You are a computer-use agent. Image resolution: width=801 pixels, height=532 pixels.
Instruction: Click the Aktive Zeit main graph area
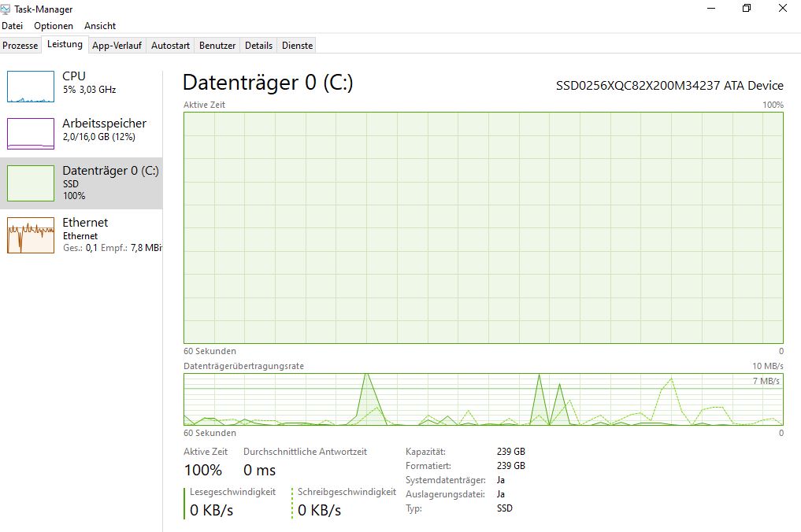click(483, 227)
